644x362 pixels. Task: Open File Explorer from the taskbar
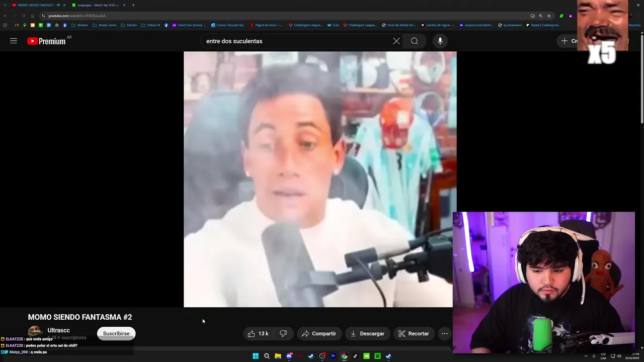pos(278,356)
